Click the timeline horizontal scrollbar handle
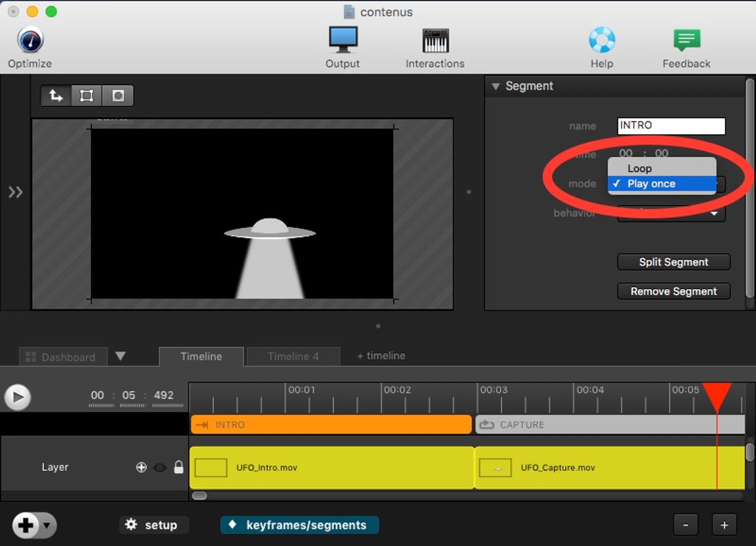Viewport: 756px width, 546px height. [200, 495]
